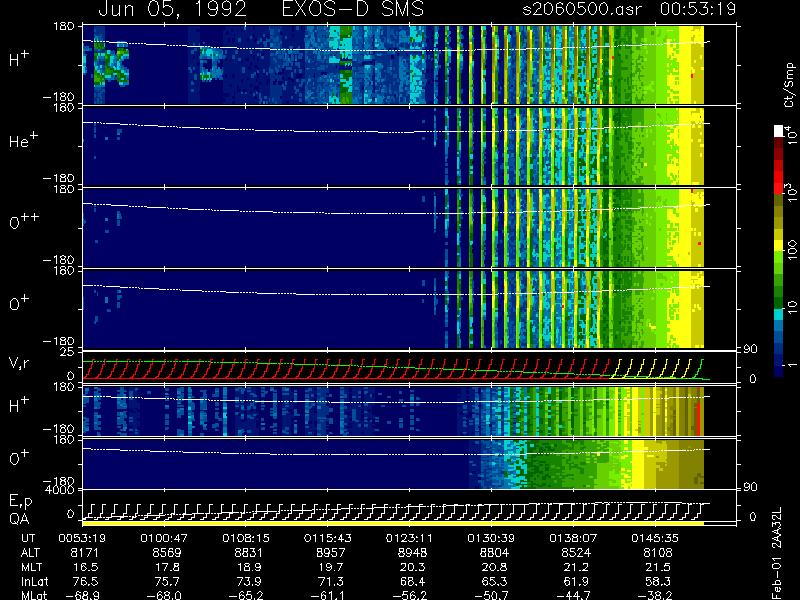Click altitude value "8831"
The image size is (800, 600).
pyautogui.click(x=248, y=553)
